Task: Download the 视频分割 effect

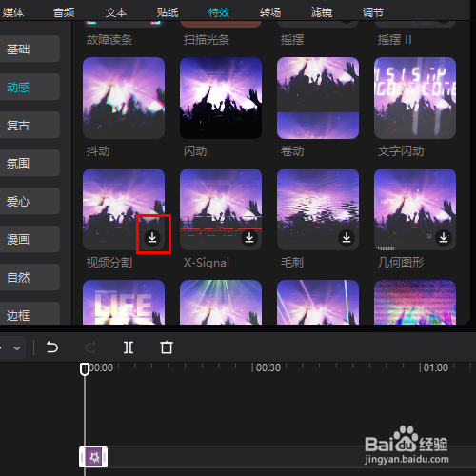Action: click(152, 237)
